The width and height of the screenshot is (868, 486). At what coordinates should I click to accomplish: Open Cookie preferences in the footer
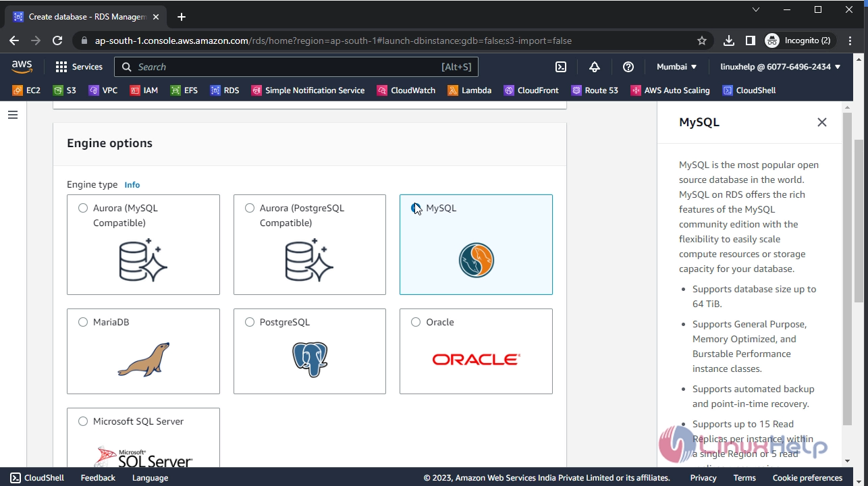807,478
